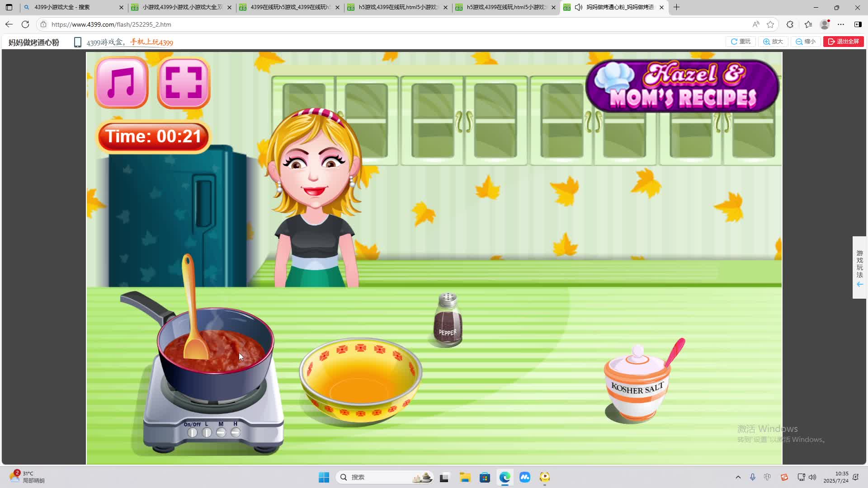This screenshot has width=868, height=488.
Task: Open the 手机上玩4399 link
Action: tap(151, 42)
